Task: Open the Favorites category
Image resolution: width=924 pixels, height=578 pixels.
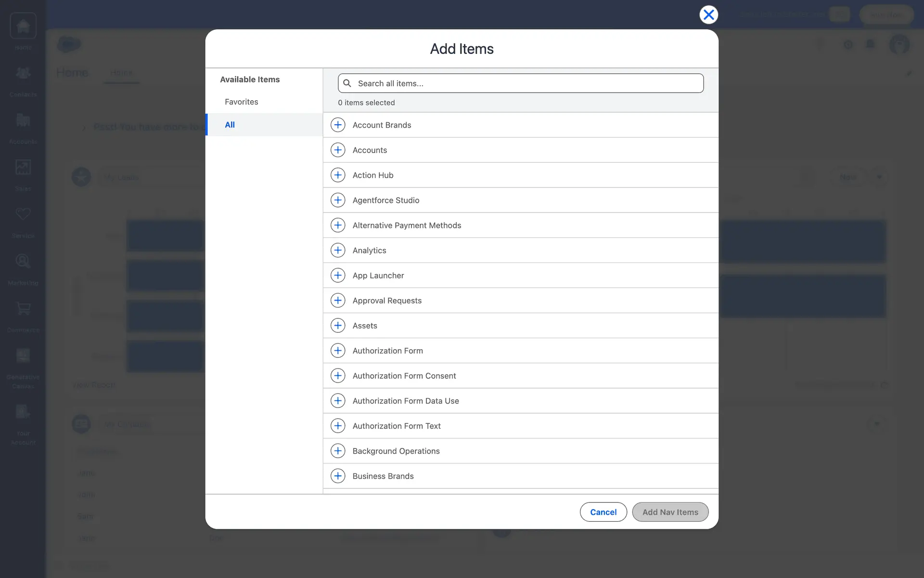Action: tap(241, 102)
